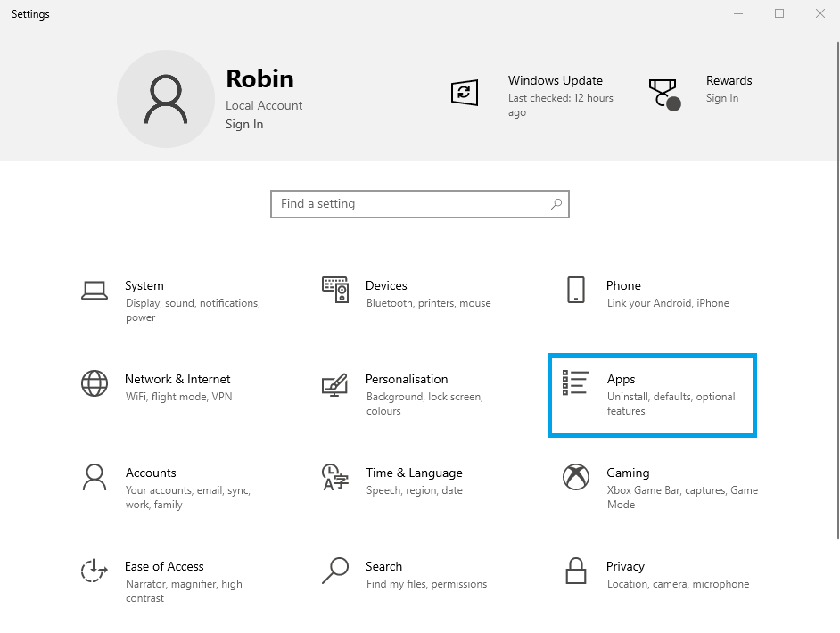Select the Devices category title

pyautogui.click(x=386, y=285)
